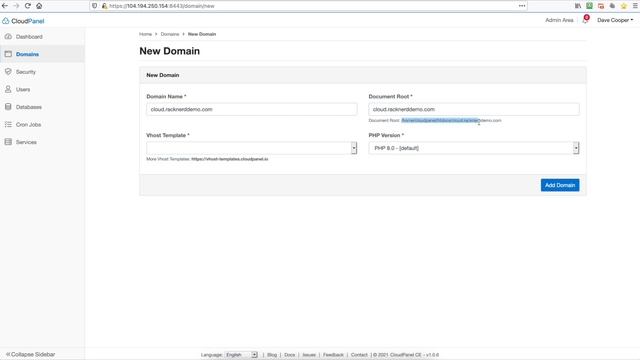Image resolution: width=640 pixels, height=360 pixels.
Task: Open the shield tracking protection icon
Action: (x=95, y=6)
